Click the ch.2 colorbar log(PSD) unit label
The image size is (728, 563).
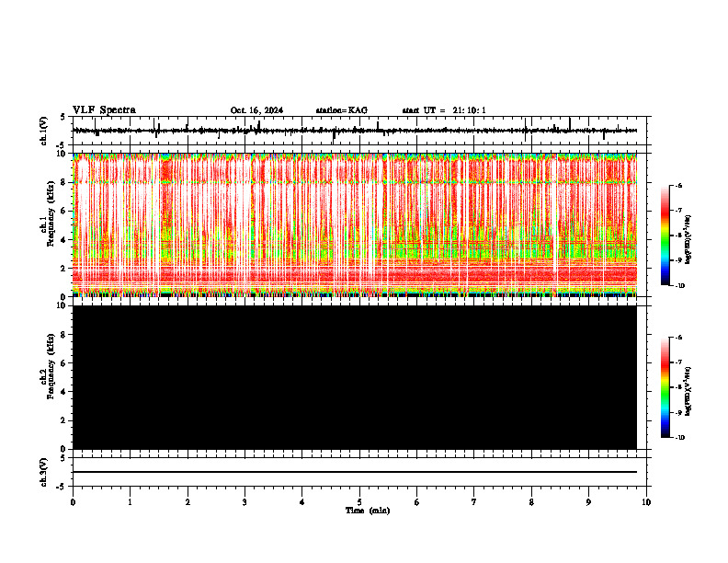[x=689, y=391]
